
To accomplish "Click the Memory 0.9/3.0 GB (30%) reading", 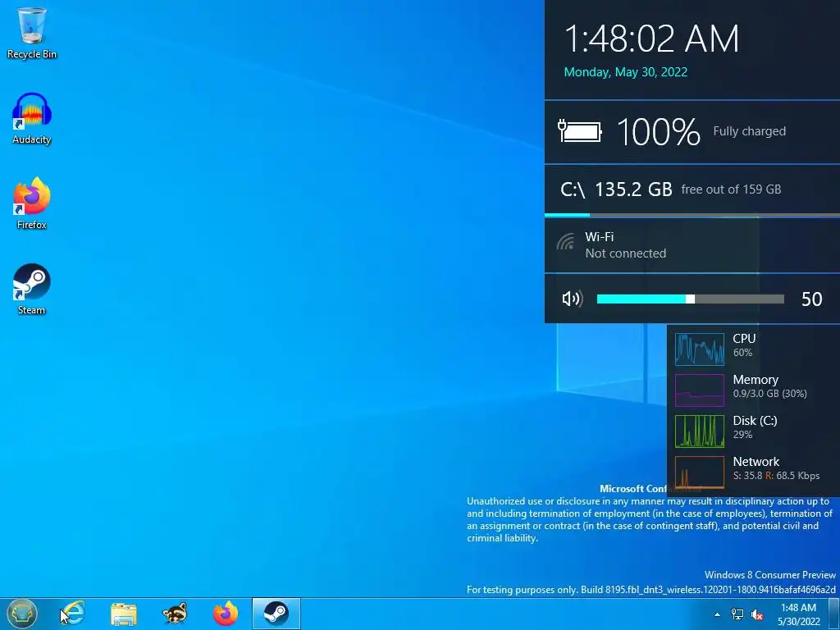I will tap(769, 393).
